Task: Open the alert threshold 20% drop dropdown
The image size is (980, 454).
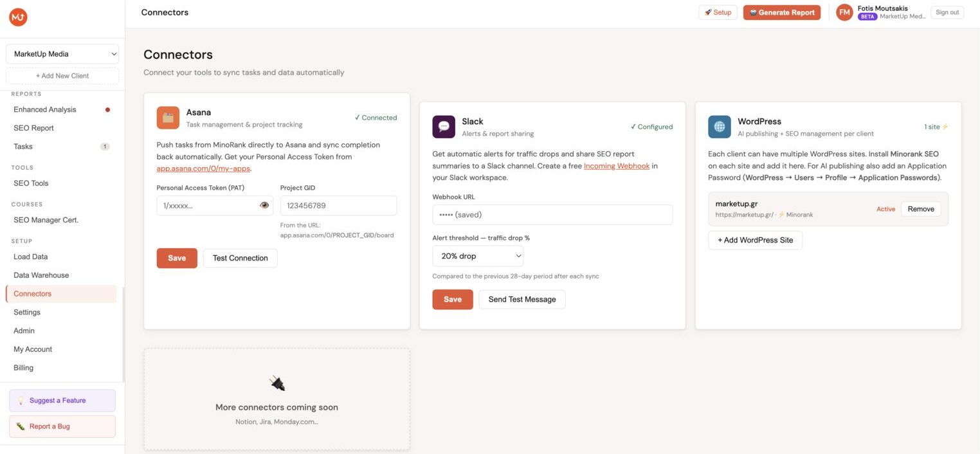Action: point(478,256)
